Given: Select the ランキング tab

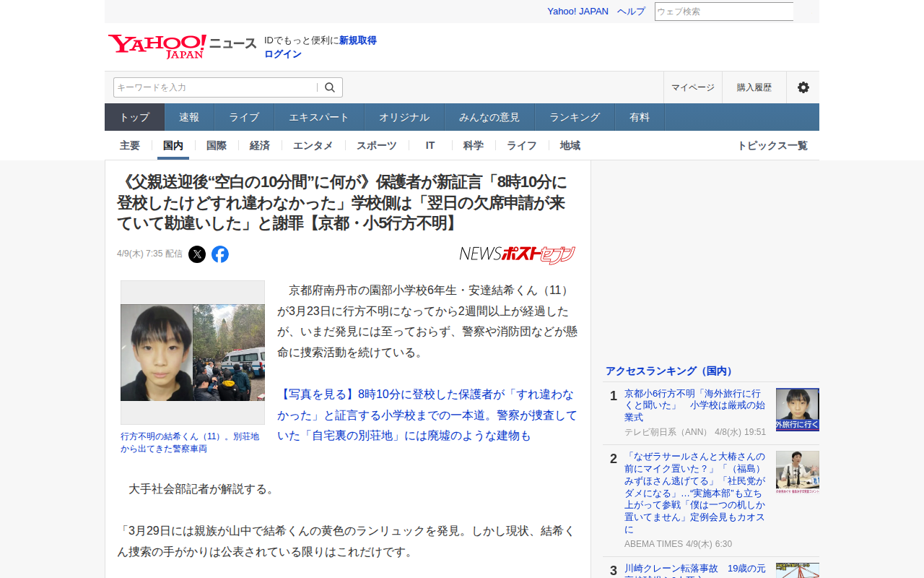Looking at the screenshot, I should (x=575, y=117).
